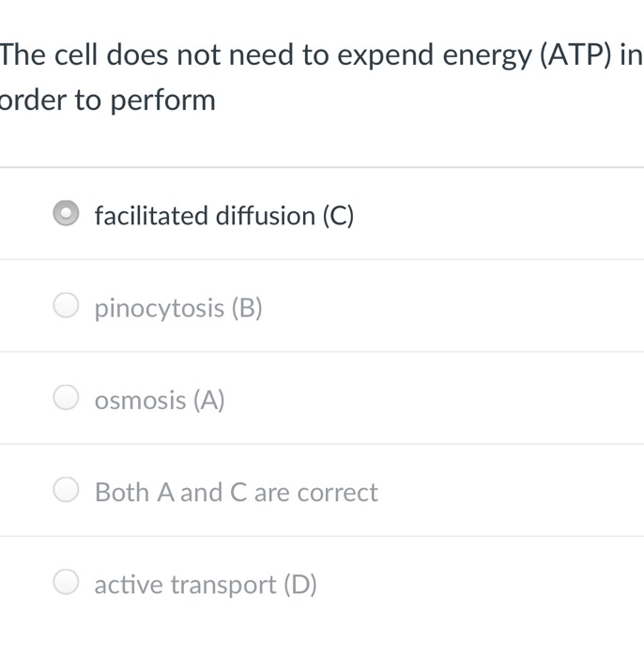Click blank area right of Both A and C
This screenshot has width=644, height=657.
coord(507,492)
